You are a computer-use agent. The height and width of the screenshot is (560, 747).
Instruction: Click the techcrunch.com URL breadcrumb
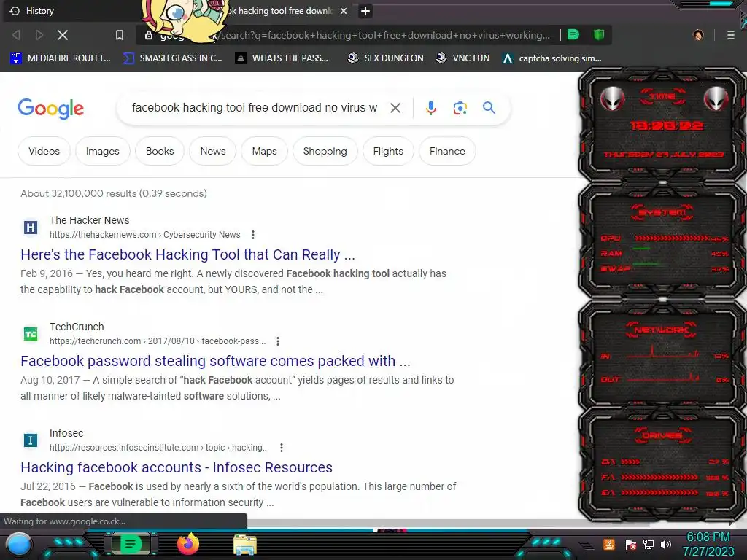click(158, 341)
